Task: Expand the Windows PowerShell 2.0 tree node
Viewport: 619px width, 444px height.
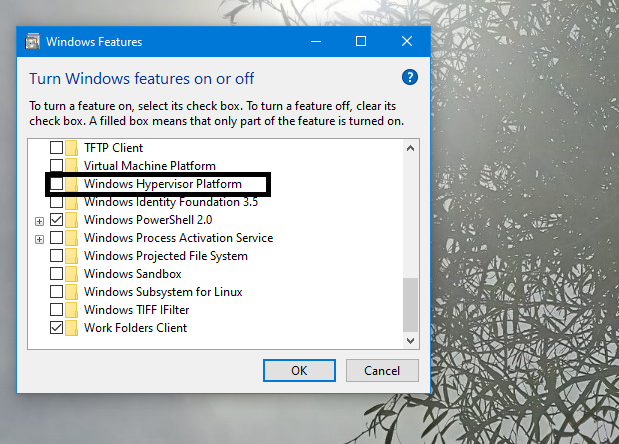Action: [x=39, y=221]
